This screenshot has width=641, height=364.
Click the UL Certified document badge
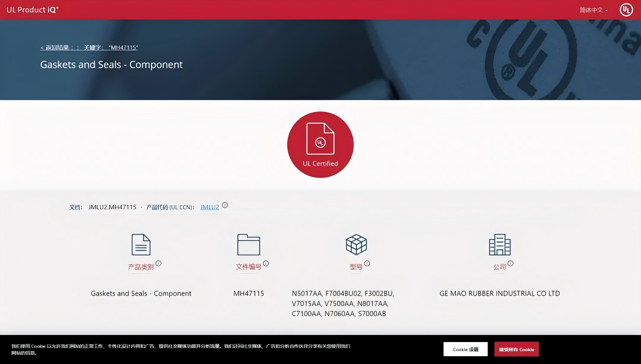[320, 145]
